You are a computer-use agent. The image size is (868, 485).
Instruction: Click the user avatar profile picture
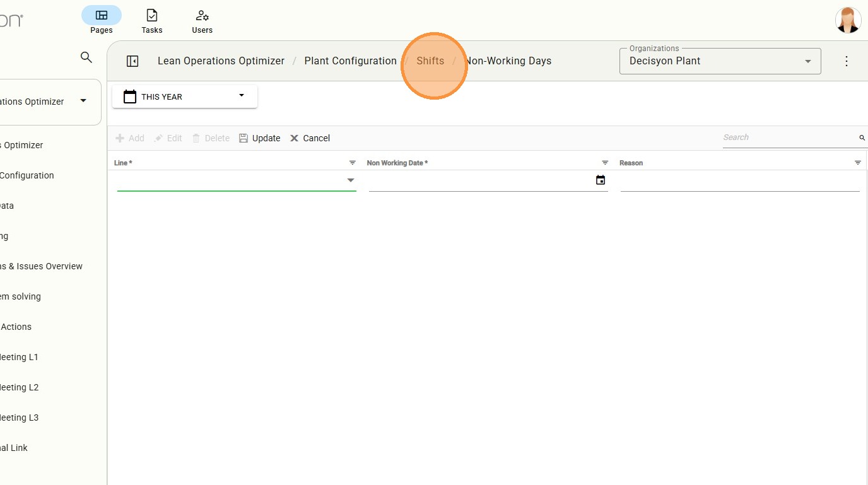click(x=848, y=20)
